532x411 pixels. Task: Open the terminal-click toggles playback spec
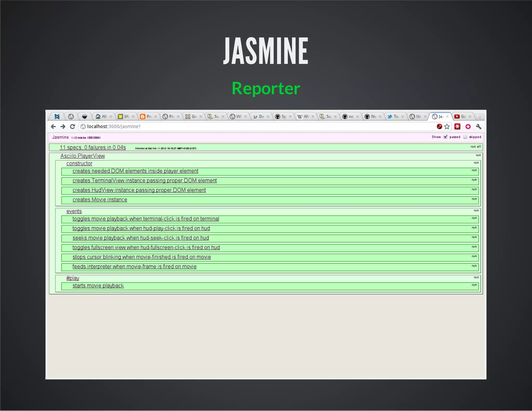coord(146,219)
